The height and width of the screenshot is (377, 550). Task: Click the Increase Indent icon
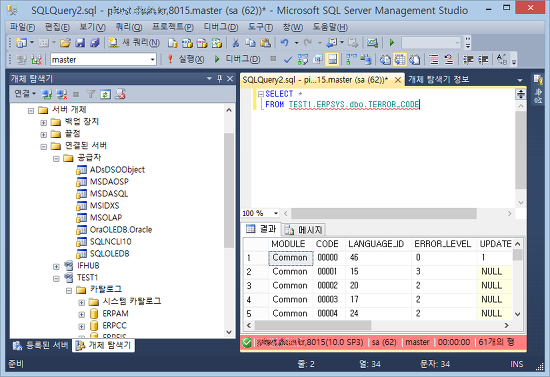483,60
